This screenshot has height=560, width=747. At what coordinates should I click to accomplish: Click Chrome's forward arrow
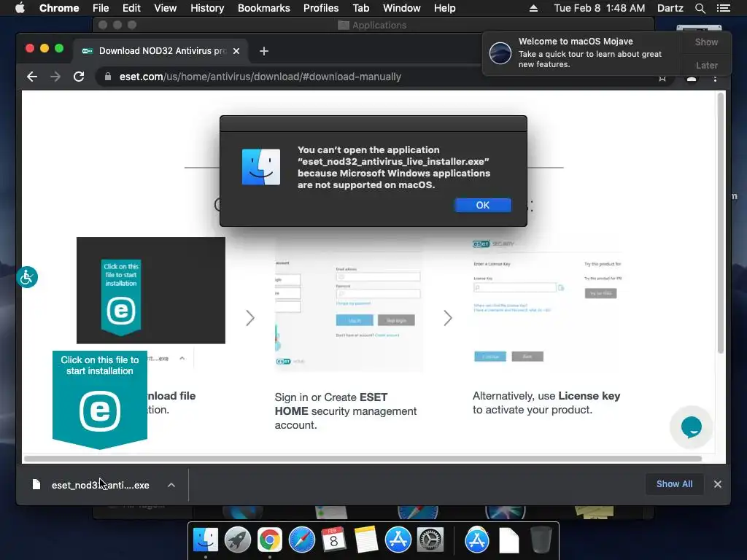(x=55, y=77)
